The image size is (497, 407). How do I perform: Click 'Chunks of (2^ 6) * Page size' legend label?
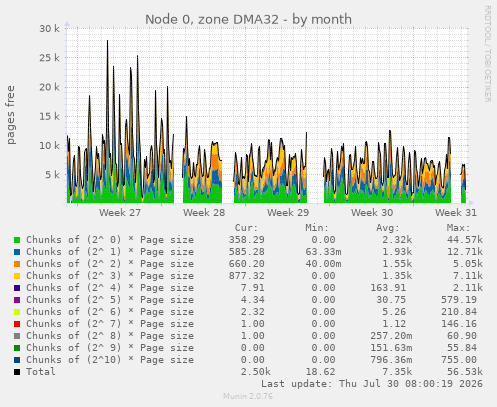point(110,312)
